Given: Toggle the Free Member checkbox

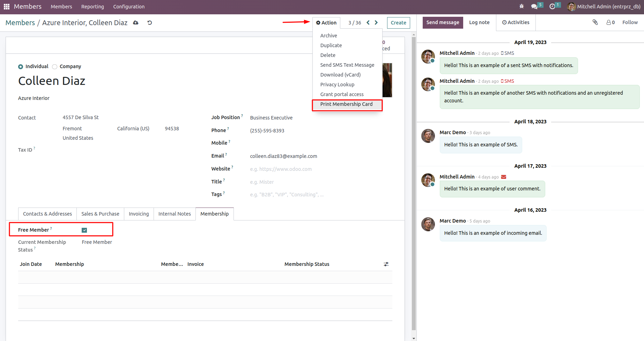Looking at the screenshot, I should 84,230.
